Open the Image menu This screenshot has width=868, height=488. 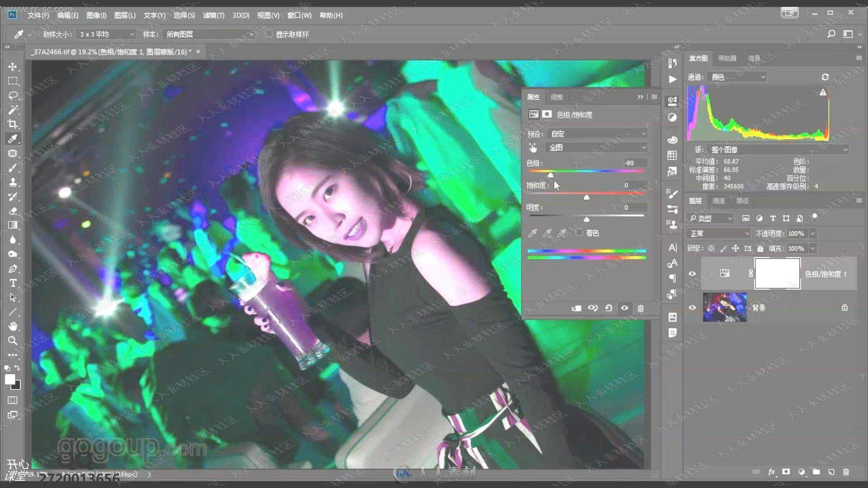(96, 15)
